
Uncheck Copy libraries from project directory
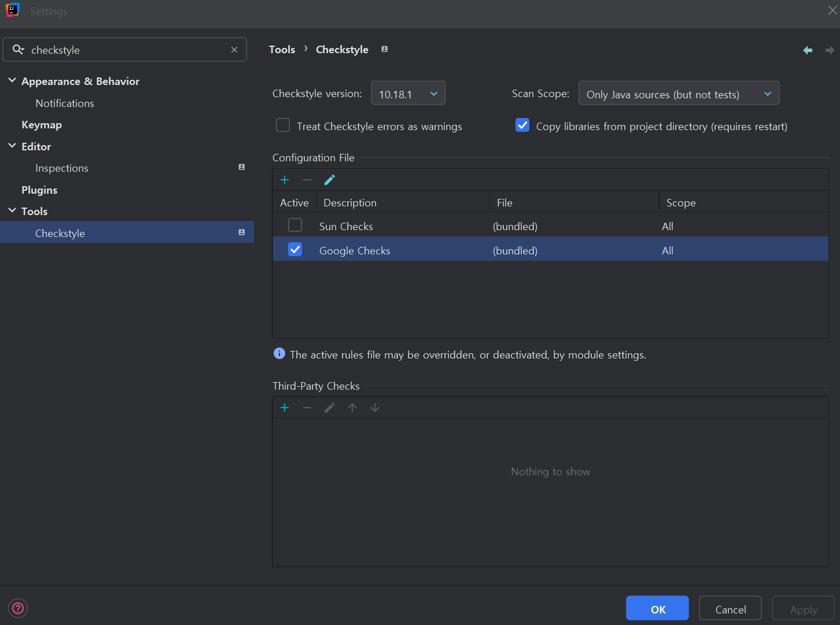click(522, 125)
